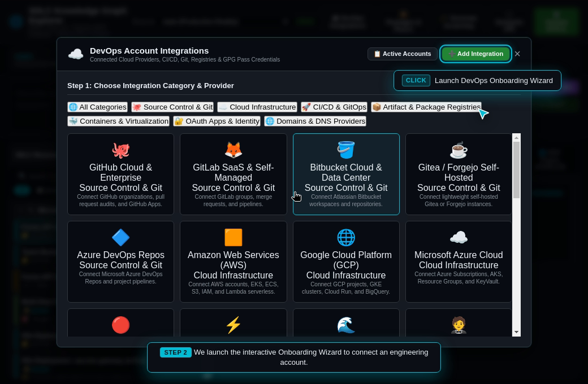Select GitLab SaaS & Self-Managed card title
This screenshot has height=384, width=588.
point(234,172)
